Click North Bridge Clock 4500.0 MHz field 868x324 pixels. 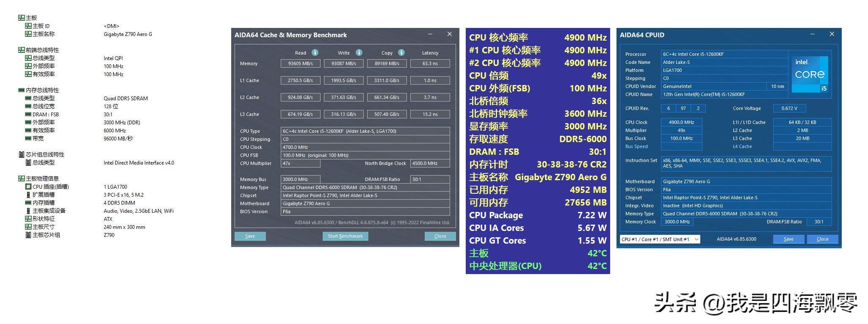coord(430,163)
